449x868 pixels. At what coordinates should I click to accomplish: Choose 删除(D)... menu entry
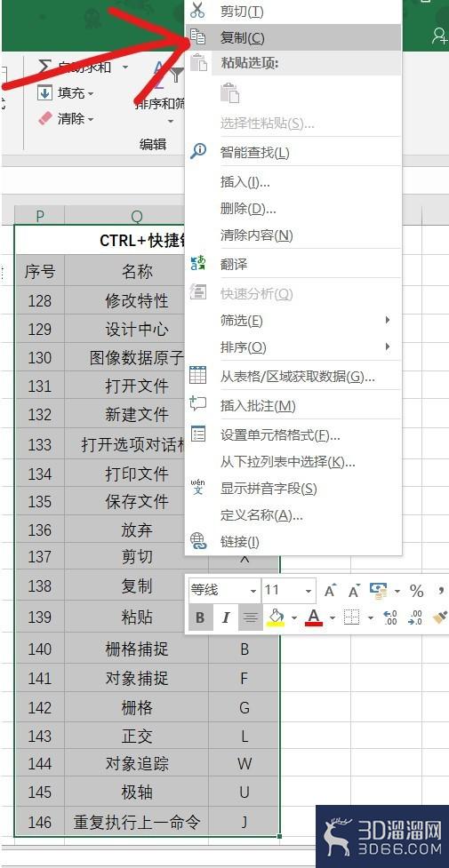pyautogui.click(x=293, y=209)
